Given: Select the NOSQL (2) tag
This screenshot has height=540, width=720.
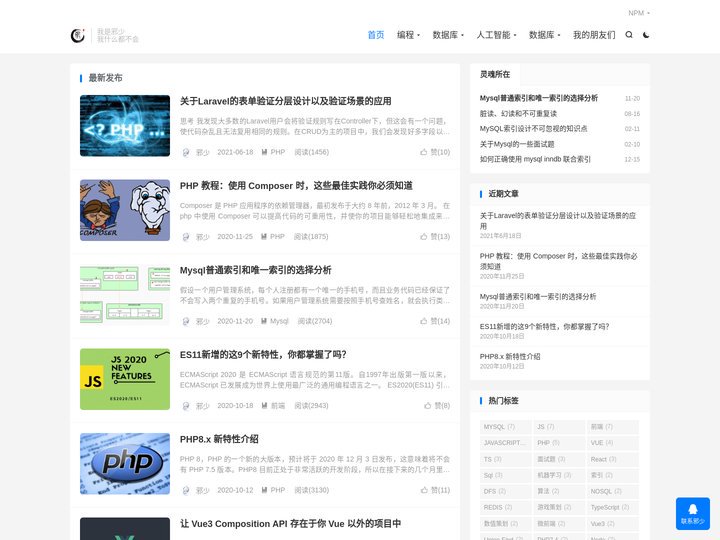Looking at the screenshot, I should click(x=613, y=491).
